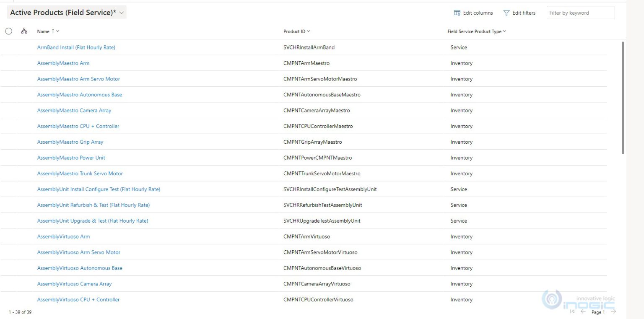
Task: Click the hierarchy icon in the column header
Action: [x=24, y=31]
